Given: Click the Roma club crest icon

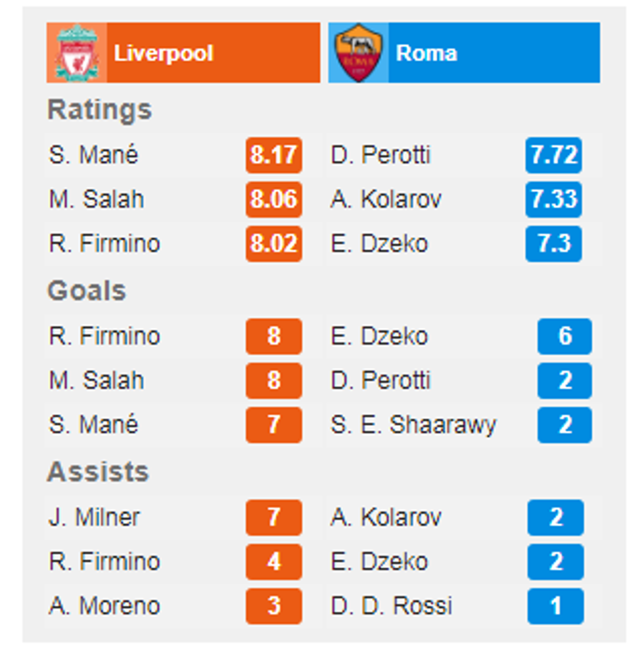Looking at the screenshot, I should (x=358, y=53).
